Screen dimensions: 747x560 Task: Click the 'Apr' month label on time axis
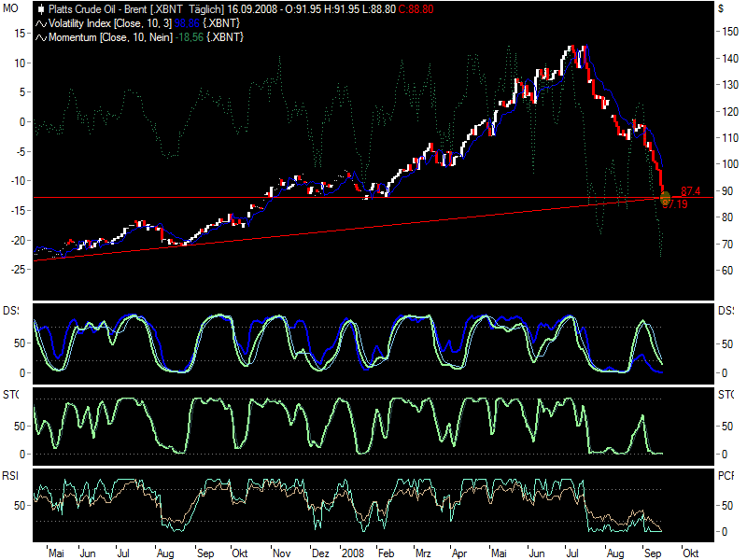459,553
